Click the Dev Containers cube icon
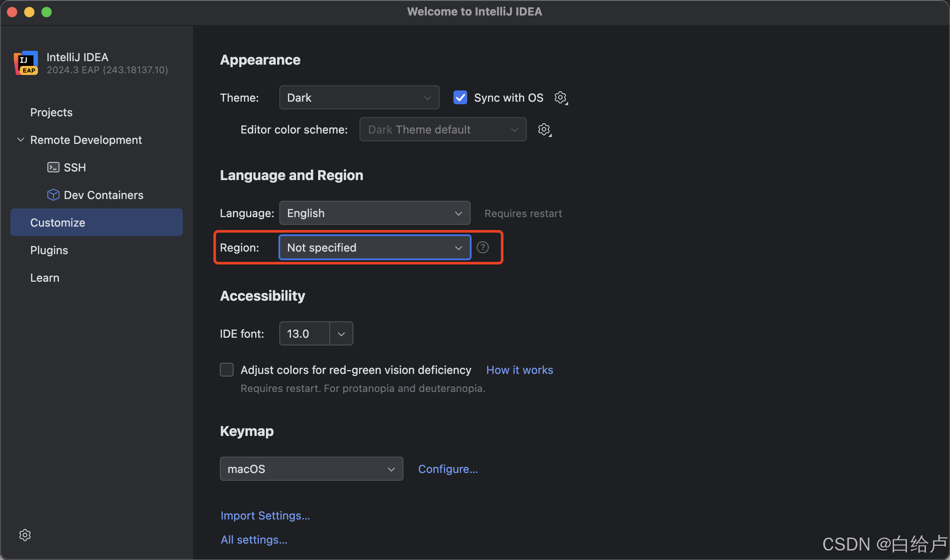Screen dimensions: 950x560 [53, 195]
